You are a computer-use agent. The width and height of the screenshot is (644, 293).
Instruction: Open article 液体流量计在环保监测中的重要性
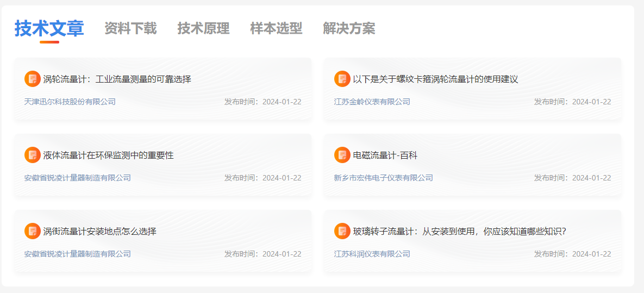pos(109,155)
